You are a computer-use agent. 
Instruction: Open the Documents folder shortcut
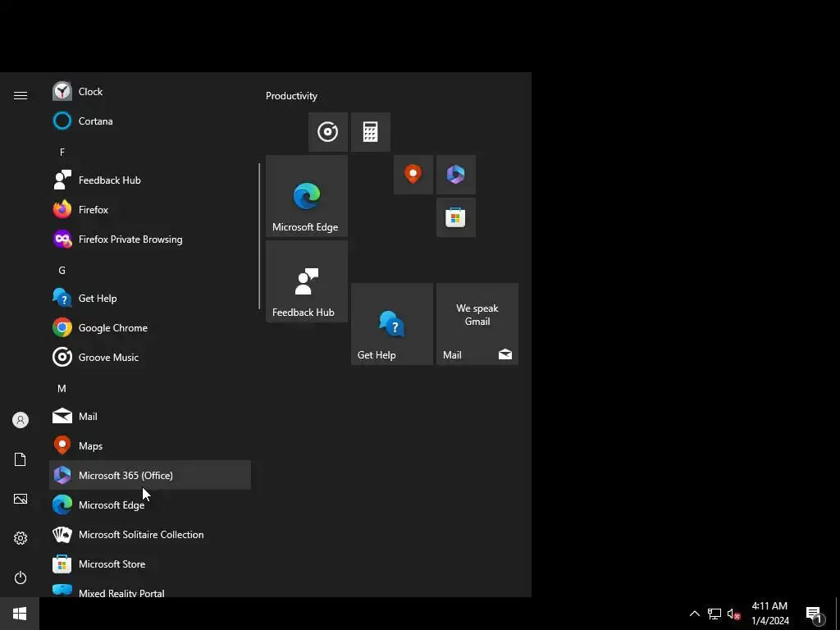click(x=21, y=459)
